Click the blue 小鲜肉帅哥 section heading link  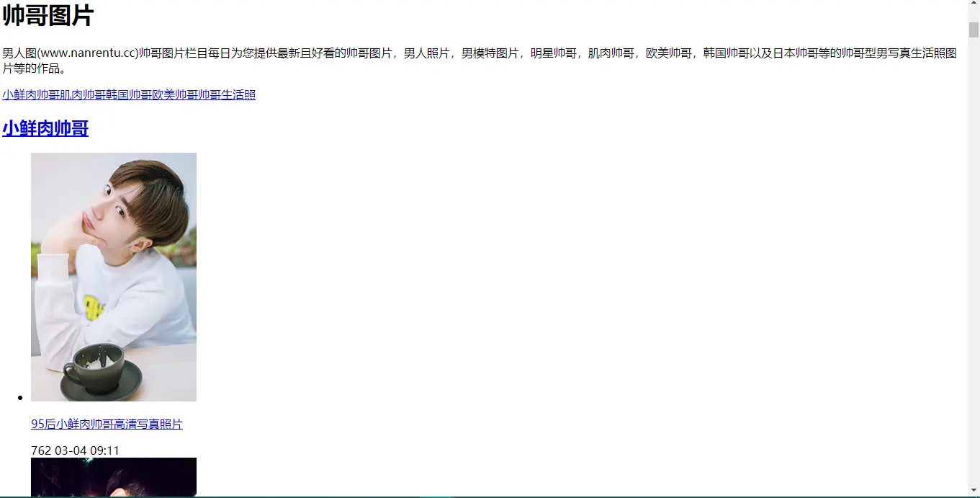[45, 128]
